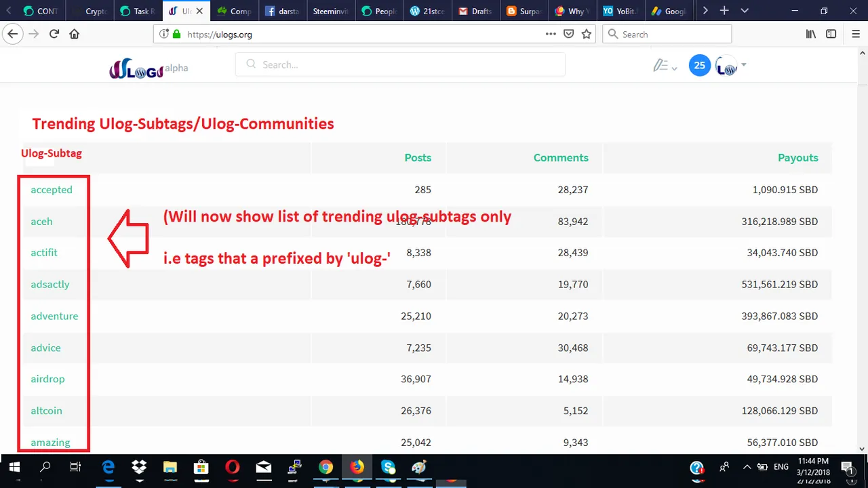This screenshot has height=488, width=868.
Task: Switch to the Steeminvite tab
Action: (x=332, y=11)
